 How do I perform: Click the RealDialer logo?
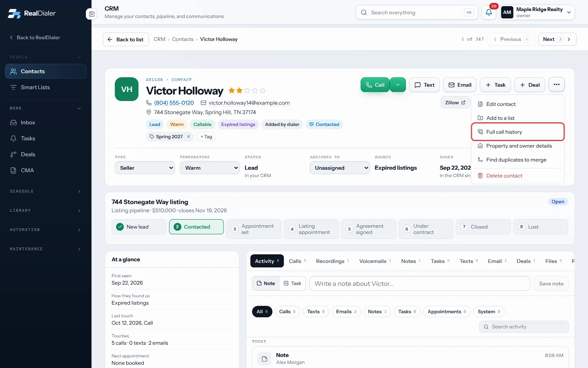pos(32,13)
